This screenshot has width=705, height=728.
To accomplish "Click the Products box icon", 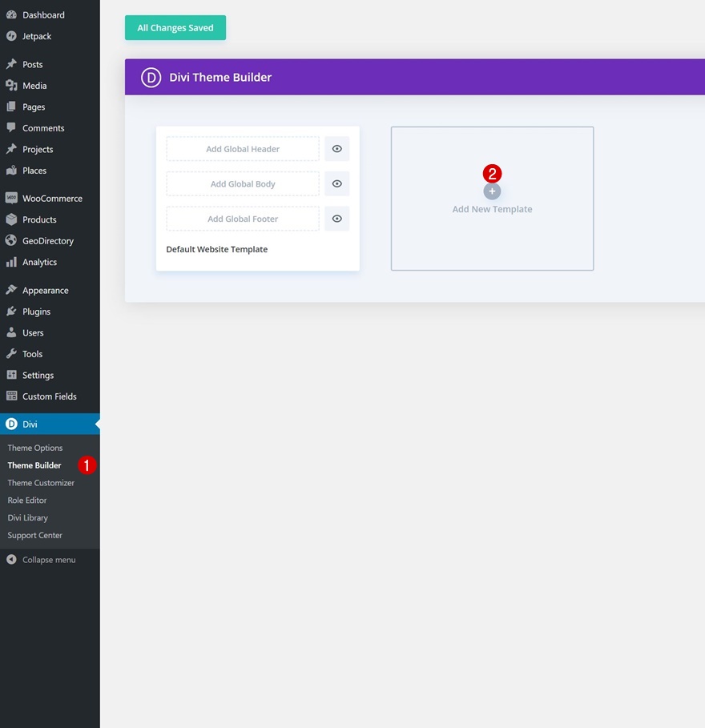I will coord(11,219).
